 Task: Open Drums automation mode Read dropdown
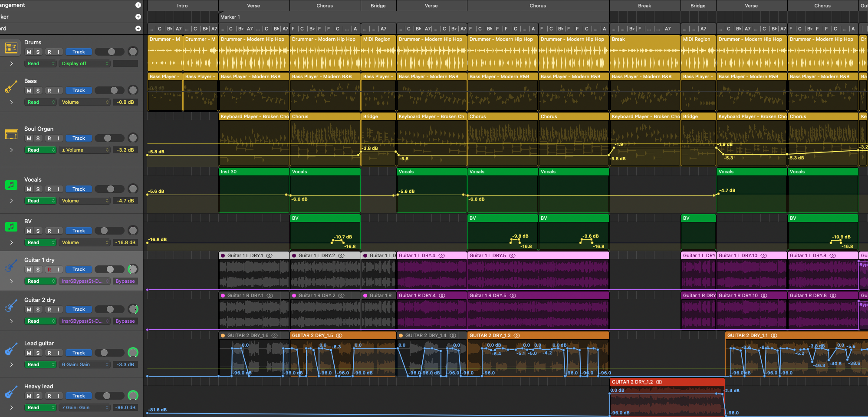40,63
